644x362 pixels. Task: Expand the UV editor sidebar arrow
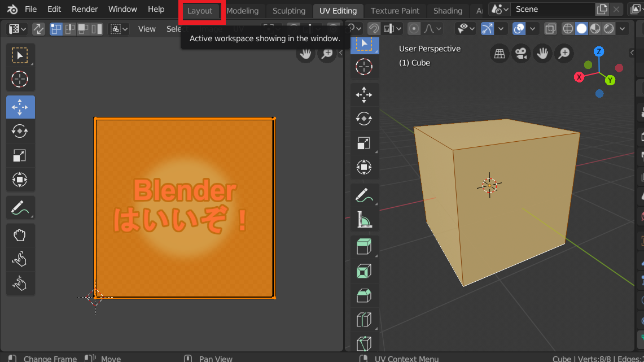[x=340, y=53]
